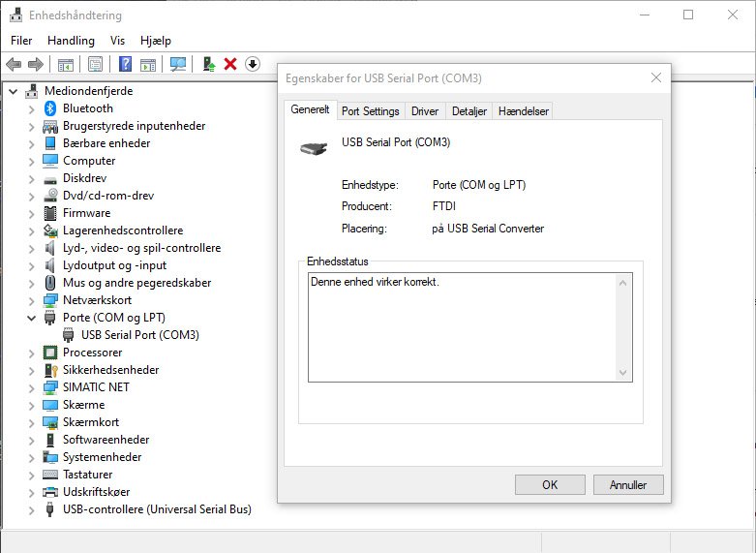Click the Update driver green arrow icon
This screenshot has height=553, width=756.
point(209,64)
